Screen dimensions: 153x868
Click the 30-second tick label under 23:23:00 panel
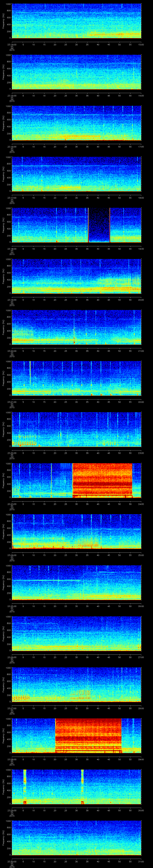77,504
